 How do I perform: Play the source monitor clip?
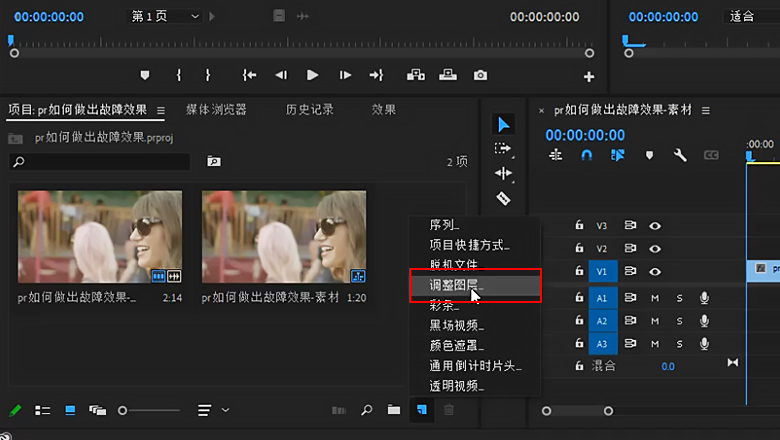pos(312,75)
